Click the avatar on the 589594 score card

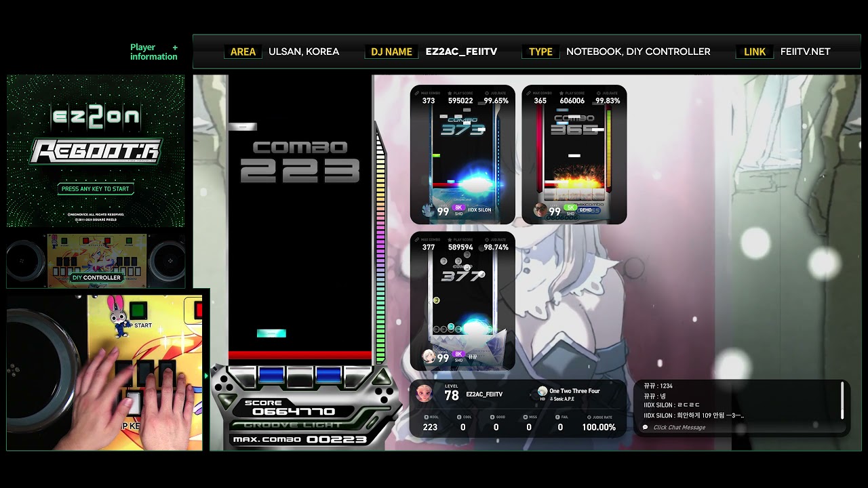point(428,357)
